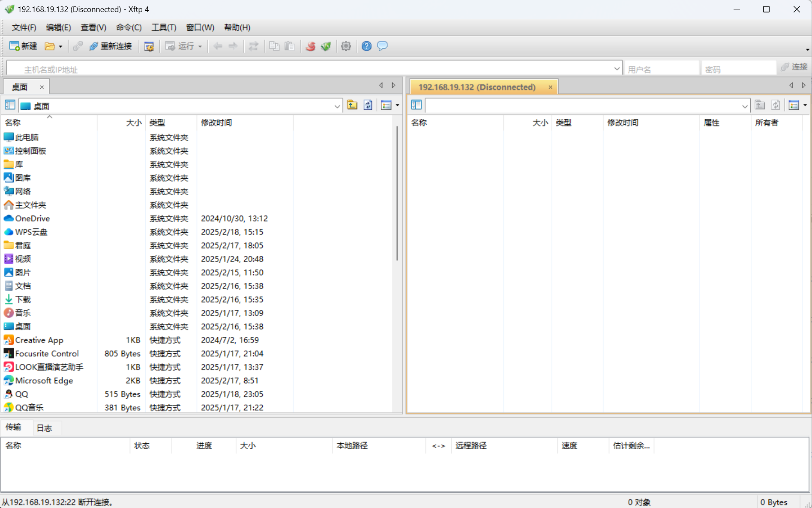This screenshot has width=812, height=508.
Task: Click the back arrow in main toolbar
Action: point(218,46)
